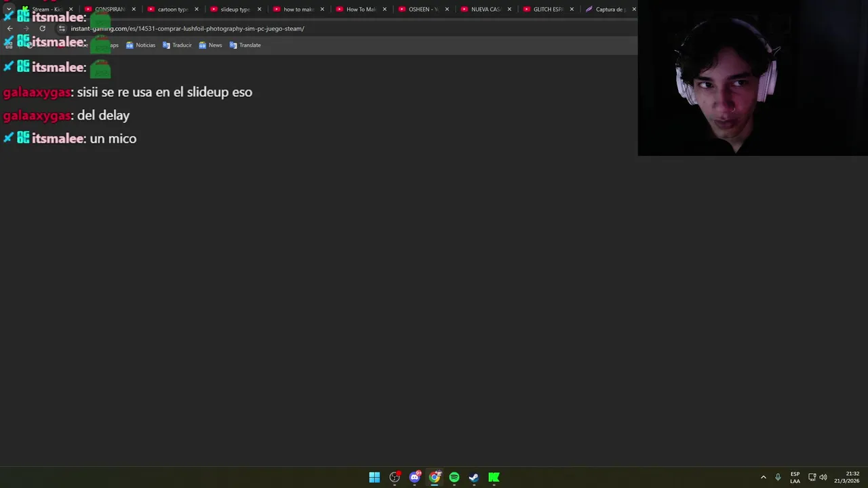
Task: Open the network tray icon
Action: pos(812,477)
